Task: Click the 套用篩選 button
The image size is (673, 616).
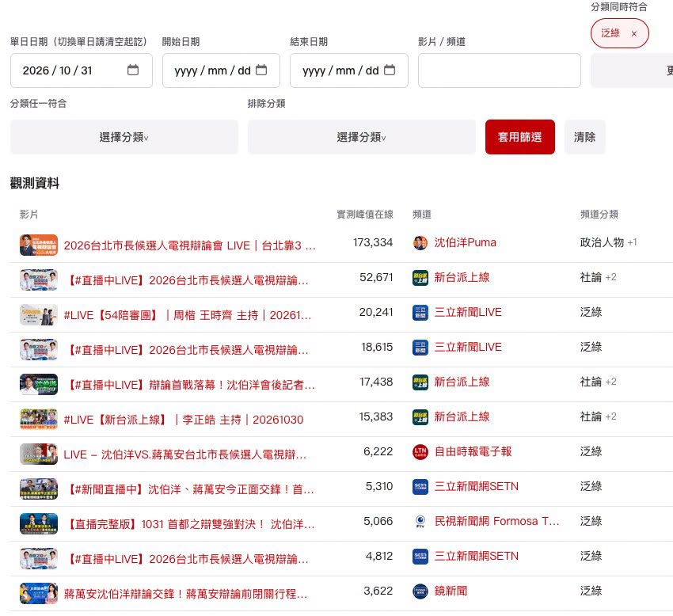Action: pos(519,137)
